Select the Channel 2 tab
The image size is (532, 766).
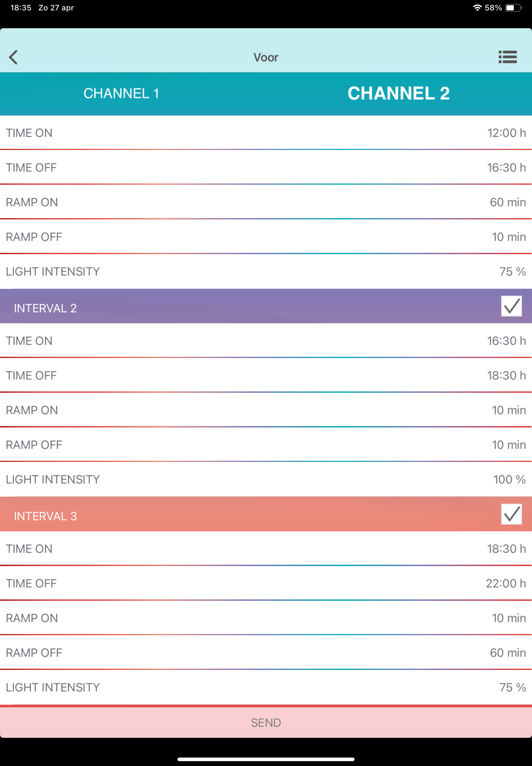398,93
